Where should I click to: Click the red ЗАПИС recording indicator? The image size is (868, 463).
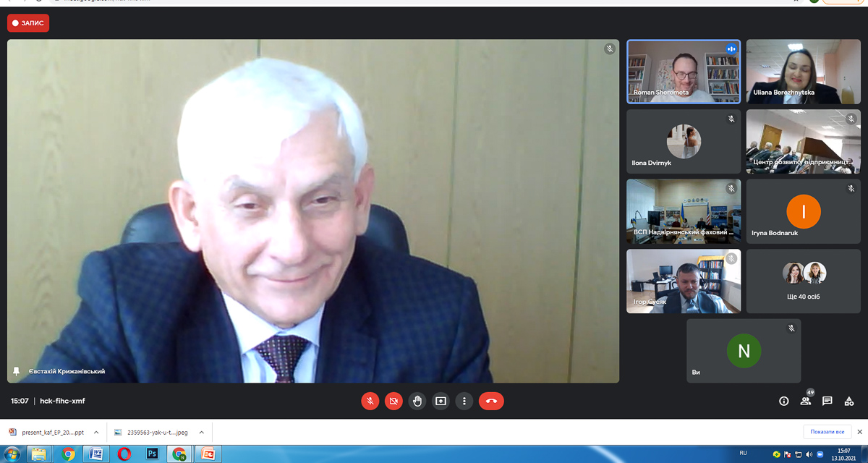[x=28, y=23]
